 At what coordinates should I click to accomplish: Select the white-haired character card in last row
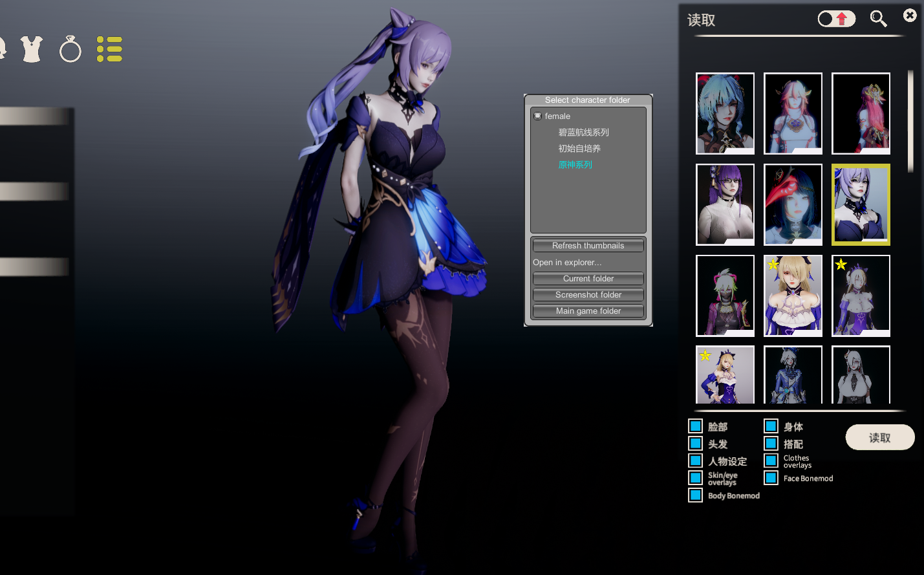[x=861, y=374]
